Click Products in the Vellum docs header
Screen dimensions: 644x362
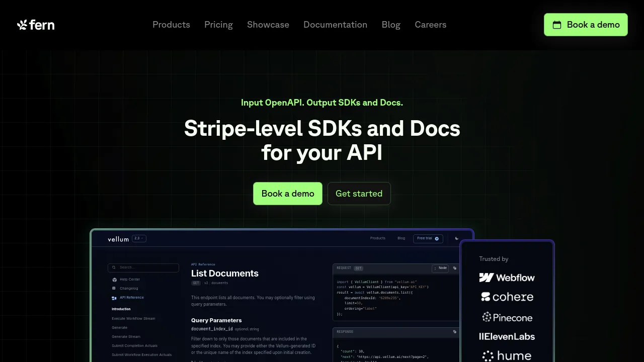(378, 238)
